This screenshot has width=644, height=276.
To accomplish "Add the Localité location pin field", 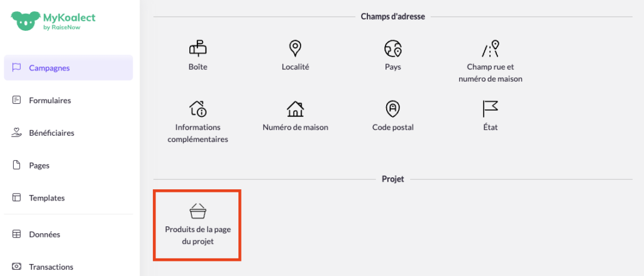I will pyautogui.click(x=295, y=48).
